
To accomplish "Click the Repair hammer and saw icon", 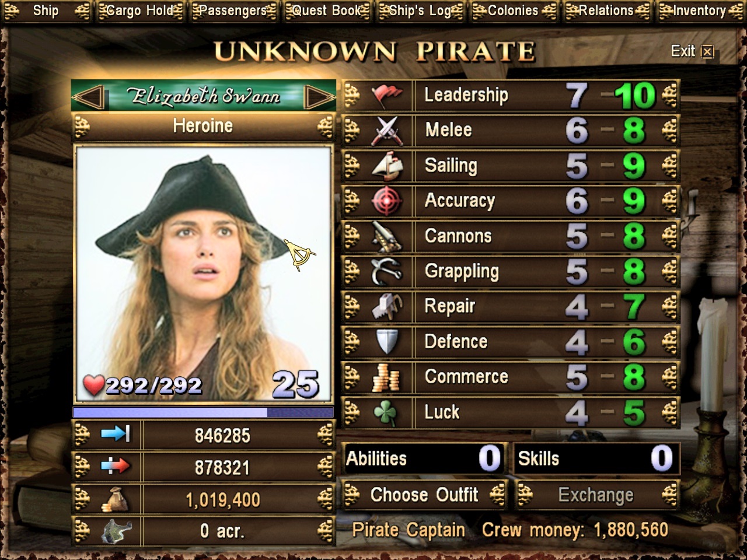I will tap(386, 307).
